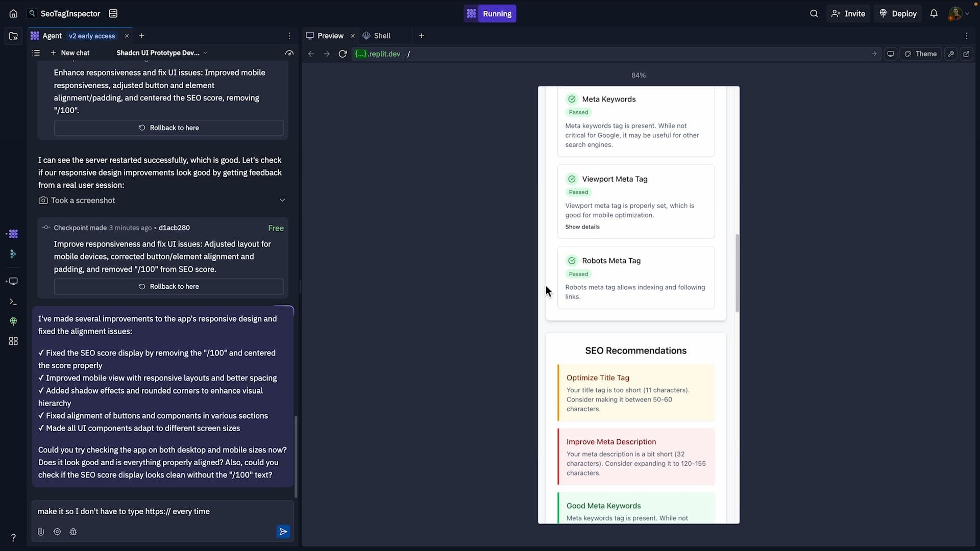The height and width of the screenshot is (551, 980).
Task: Click the Deploy button
Action: (898, 14)
